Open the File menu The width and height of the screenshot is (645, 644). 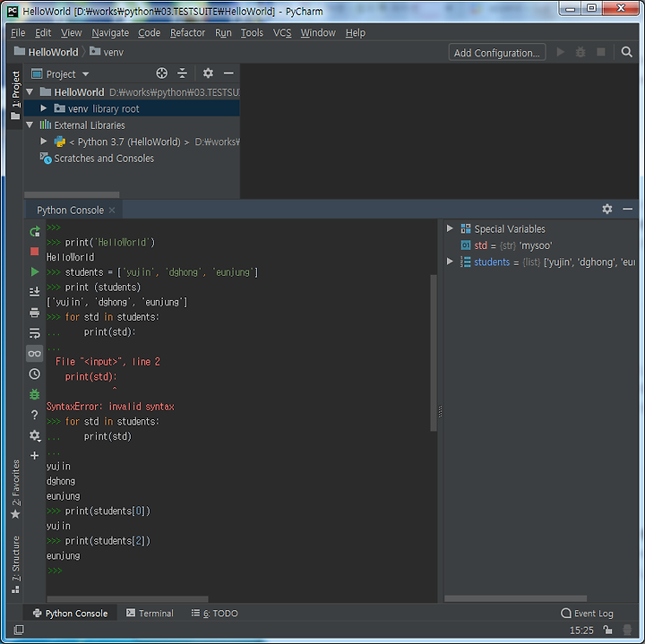18,32
